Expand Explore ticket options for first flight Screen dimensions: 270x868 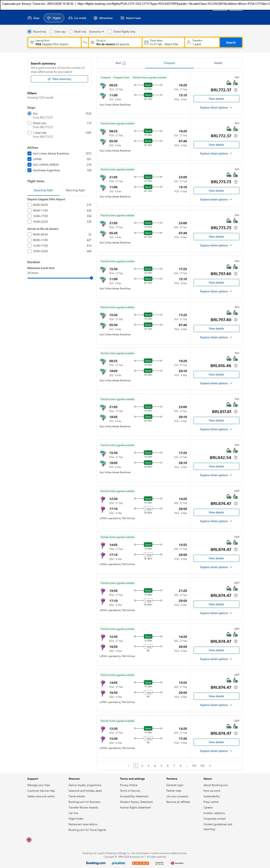pyautogui.click(x=216, y=108)
